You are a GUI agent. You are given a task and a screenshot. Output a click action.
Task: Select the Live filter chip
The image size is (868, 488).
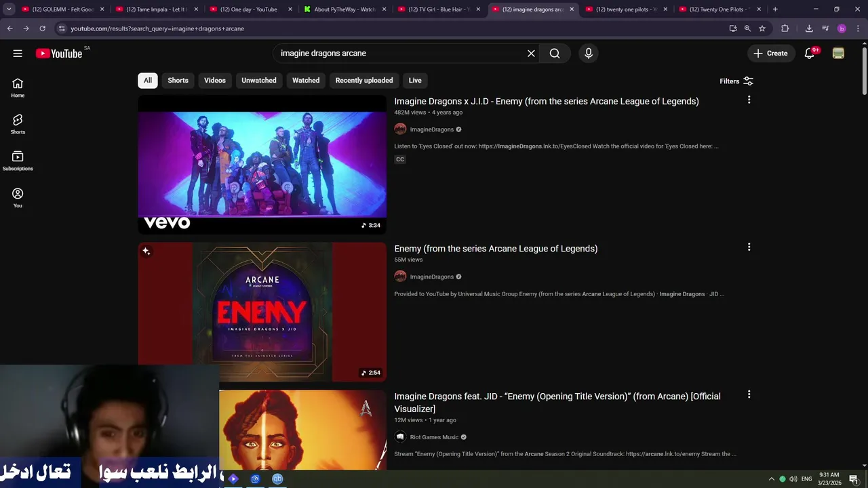pos(415,80)
